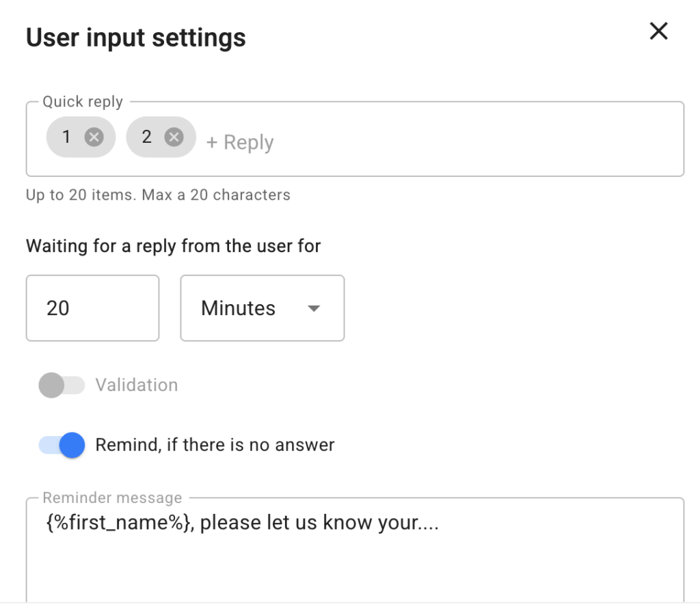Image resolution: width=700 pixels, height=611 pixels.
Task: Edit the Reminder message text area
Action: click(354, 560)
